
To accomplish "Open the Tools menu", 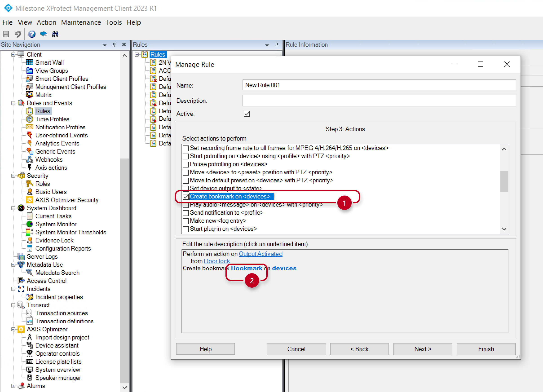I will pos(113,22).
